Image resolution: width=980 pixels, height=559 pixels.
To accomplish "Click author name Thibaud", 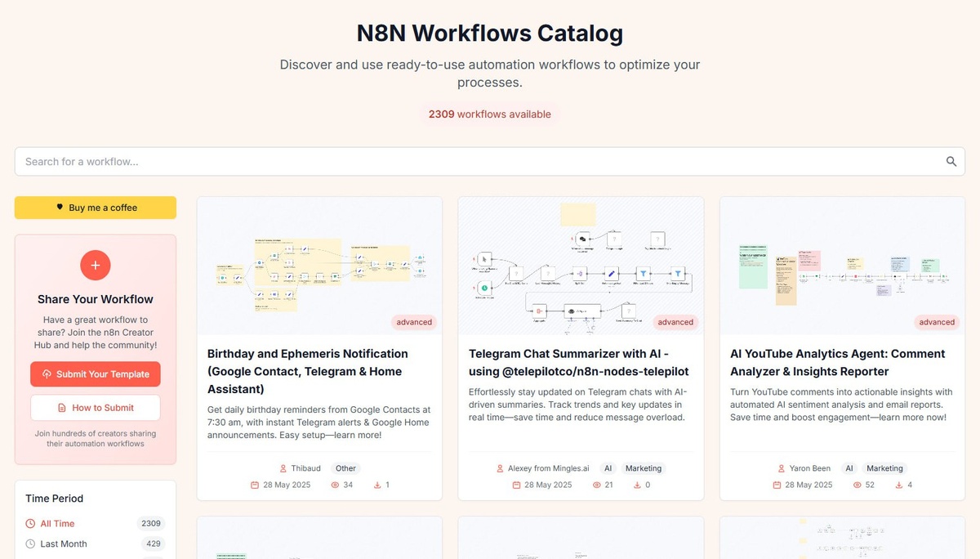I will tap(306, 469).
